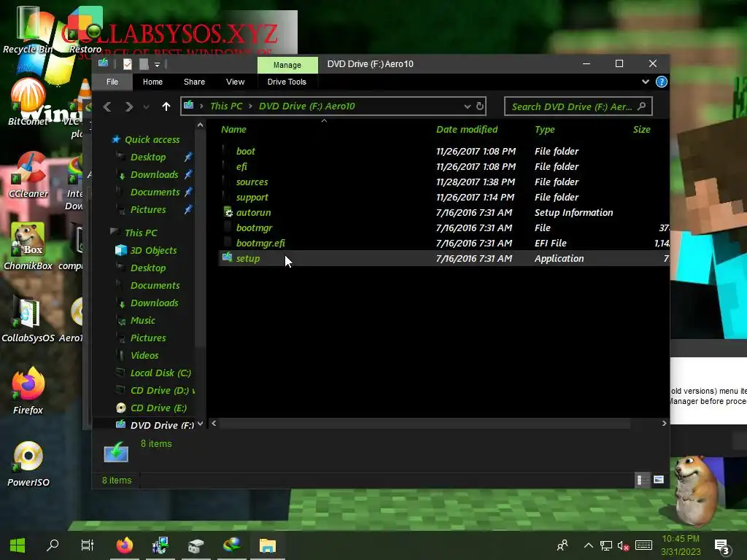Open address bar history dropdown
The height and width of the screenshot is (560, 747).
click(x=468, y=106)
